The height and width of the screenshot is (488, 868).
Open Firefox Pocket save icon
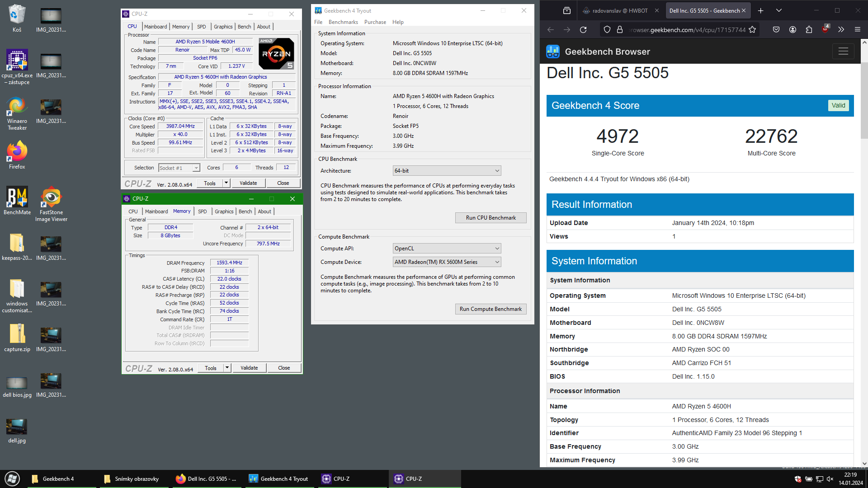point(776,29)
